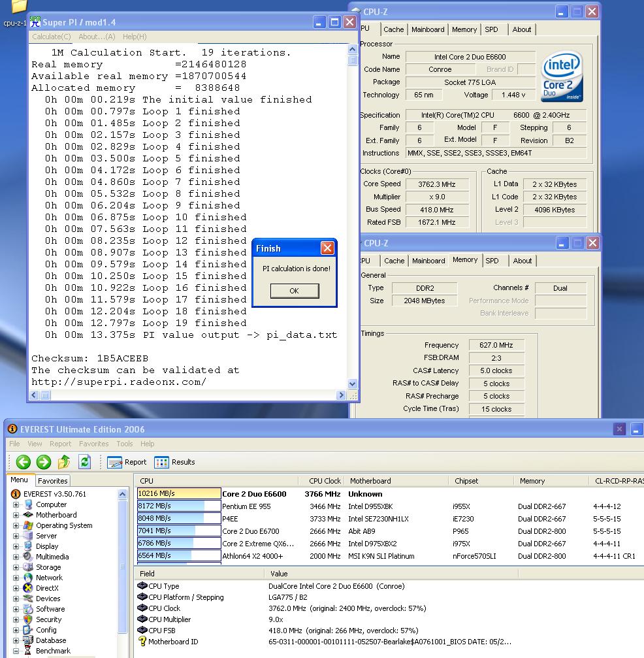Select the Computer icon in EVEREST tree

[28, 504]
